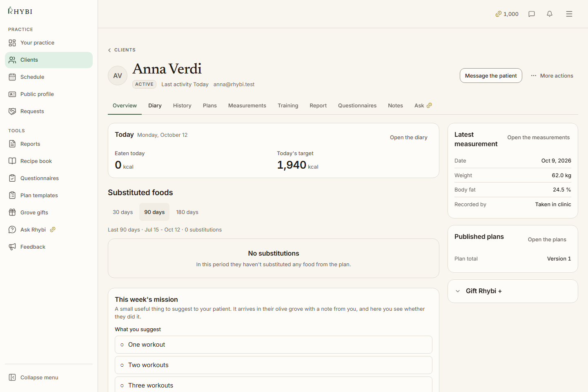Click the Questionnaires clipboard icon in sidebar
588x392 pixels.
click(x=12, y=178)
